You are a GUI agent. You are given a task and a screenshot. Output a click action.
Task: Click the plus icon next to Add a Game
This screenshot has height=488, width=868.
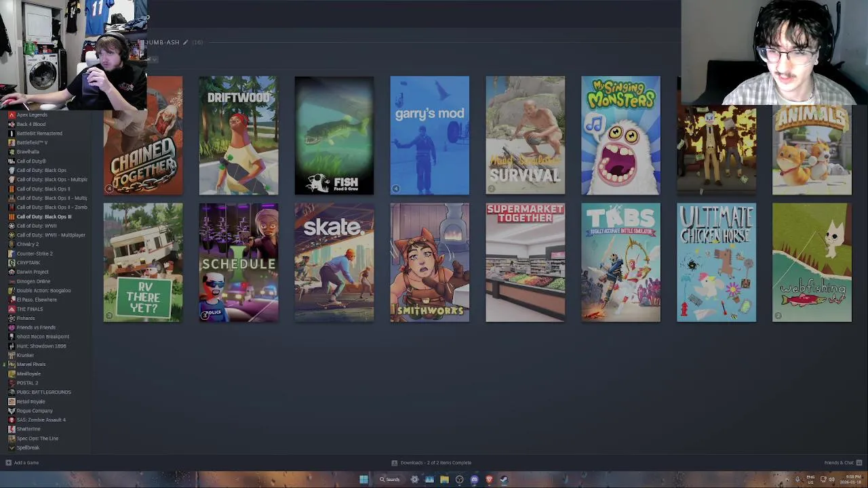point(8,462)
